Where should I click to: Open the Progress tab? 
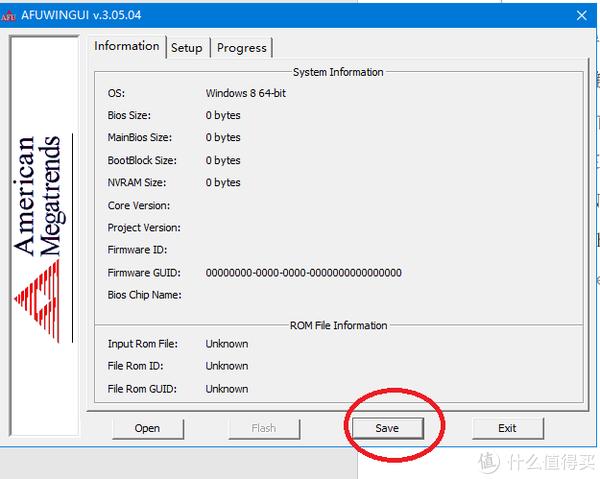click(241, 48)
